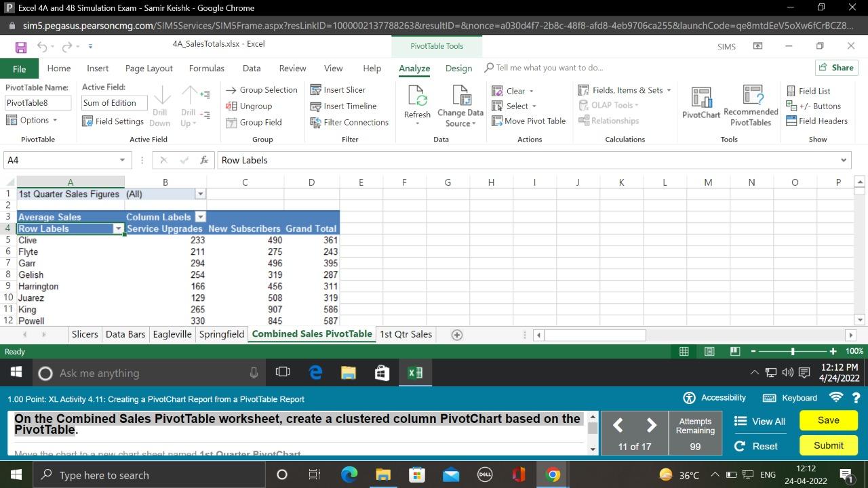Click Relationships command
Screen dimensions: 868x488
click(x=608, y=121)
